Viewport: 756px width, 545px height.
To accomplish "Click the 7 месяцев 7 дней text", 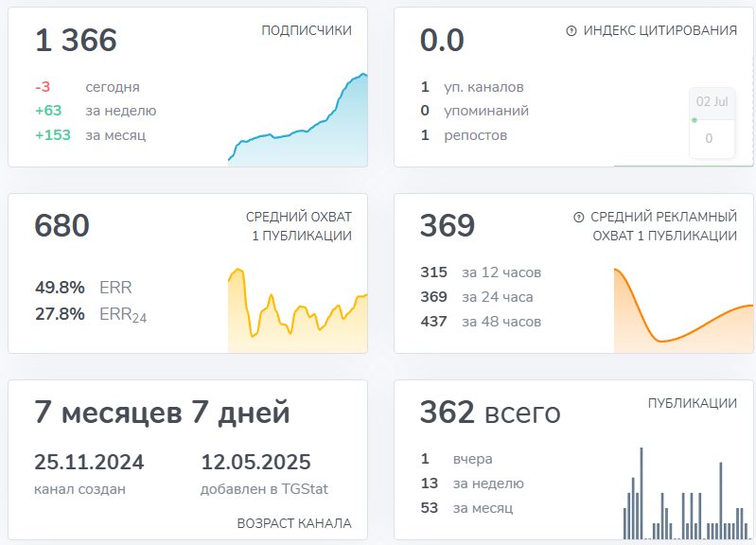I will pyautogui.click(x=162, y=413).
